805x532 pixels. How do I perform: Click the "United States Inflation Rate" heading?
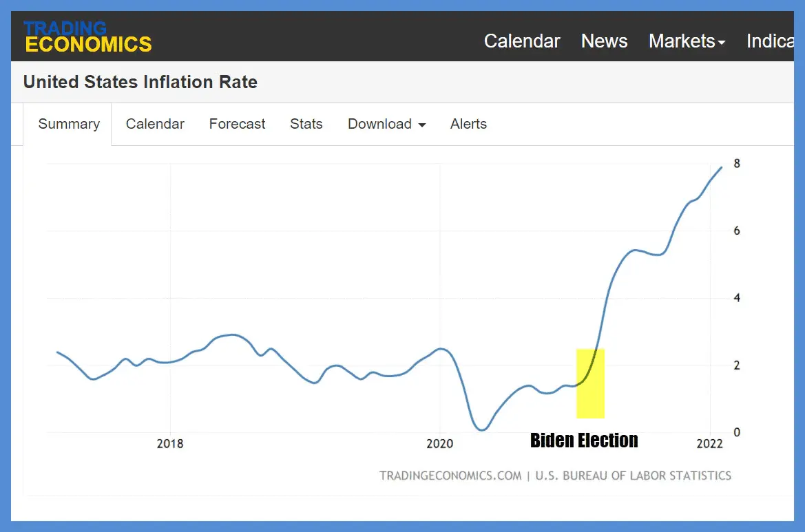coord(140,82)
